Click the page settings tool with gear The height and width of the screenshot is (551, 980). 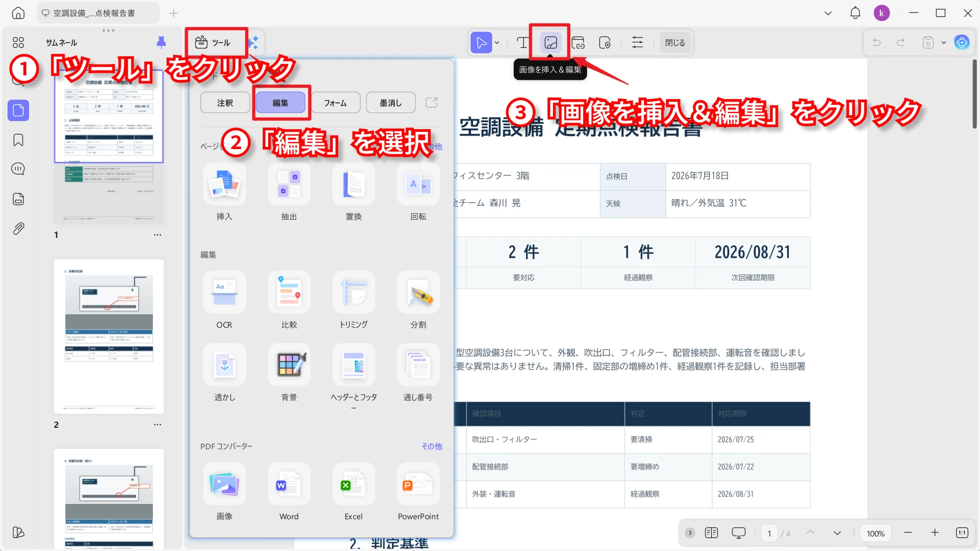click(605, 43)
